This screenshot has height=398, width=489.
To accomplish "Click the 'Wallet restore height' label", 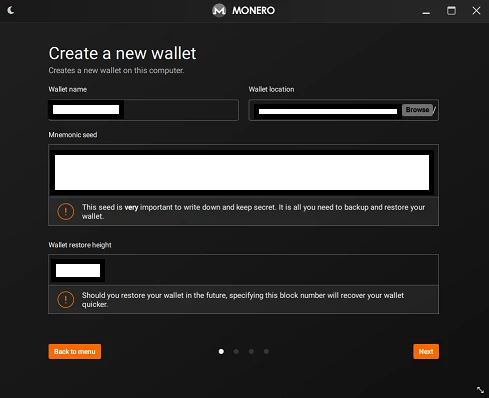I will 80,245.
